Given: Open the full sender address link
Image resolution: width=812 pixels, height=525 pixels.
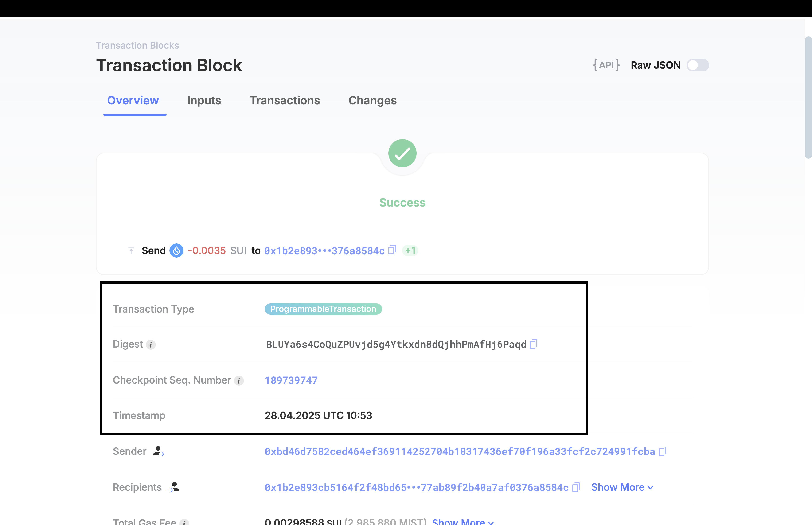Looking at the screenshot, I should (x=460, y=451).
